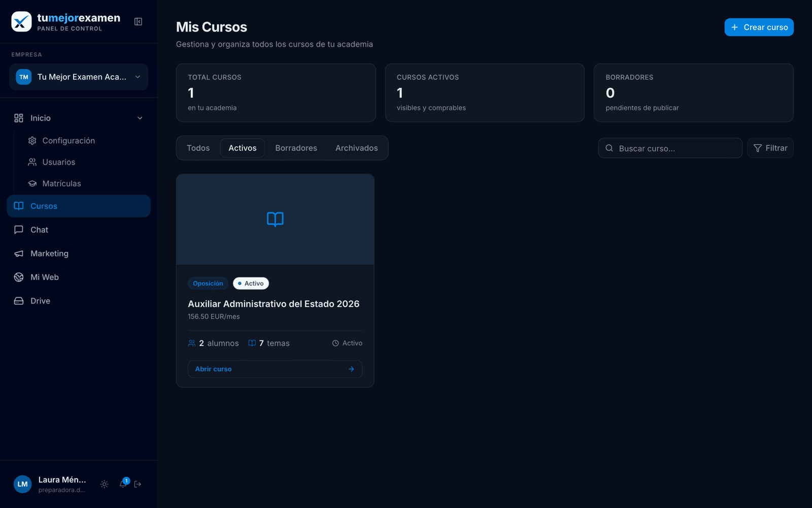
Task: Switch to the Archivados tab
Action: coord(356,148)
